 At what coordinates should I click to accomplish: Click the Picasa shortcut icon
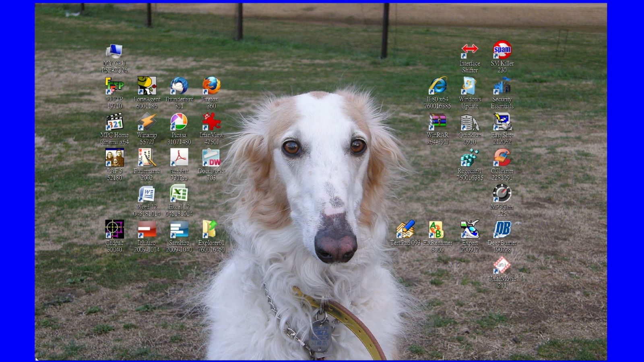pos(179,122)
